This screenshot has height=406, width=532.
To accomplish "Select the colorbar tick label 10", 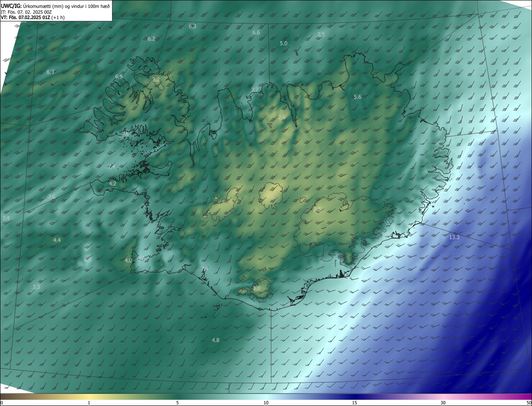I will 266,403.
